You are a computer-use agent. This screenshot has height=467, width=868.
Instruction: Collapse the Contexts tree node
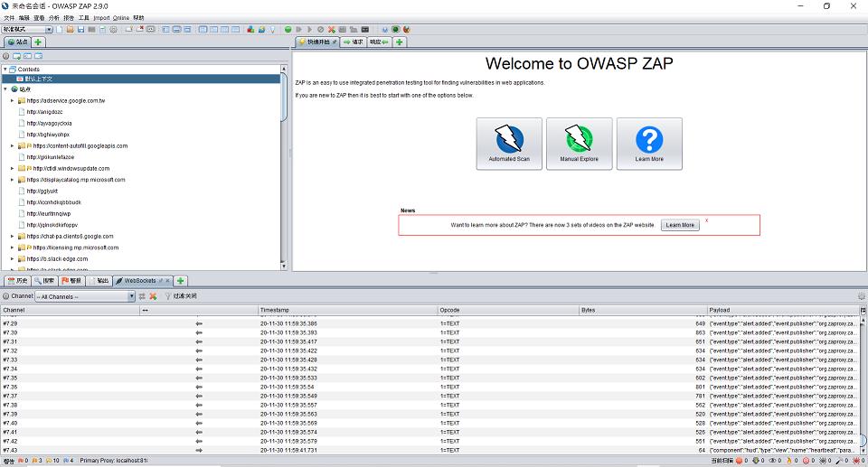5,70
